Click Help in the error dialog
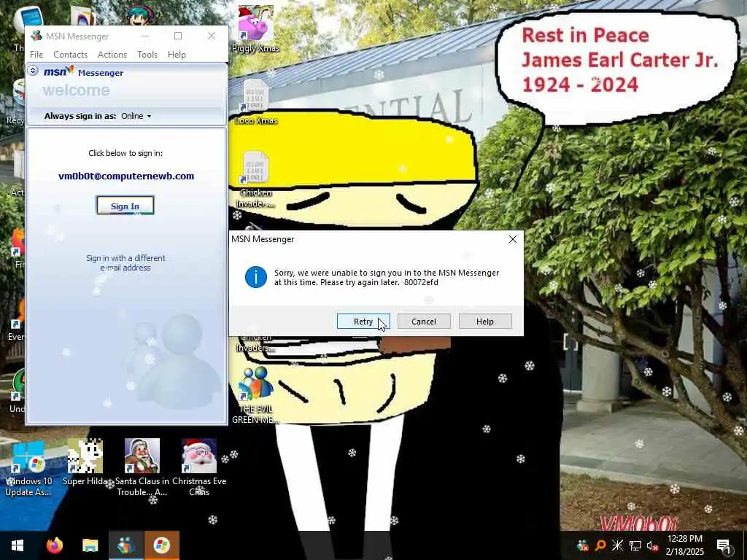This screenshot has width=747, height=560. (x=485, y=322)
